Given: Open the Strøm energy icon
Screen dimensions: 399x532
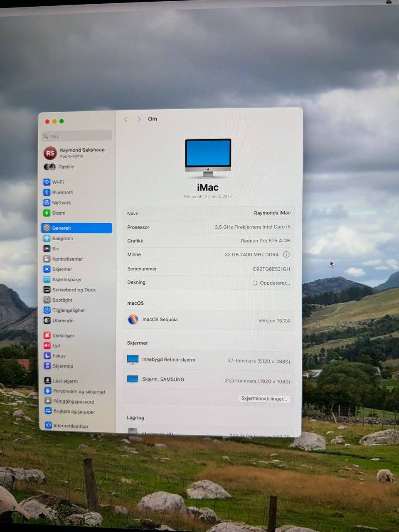Looking at the screenshot, I should tap(47, 213).
